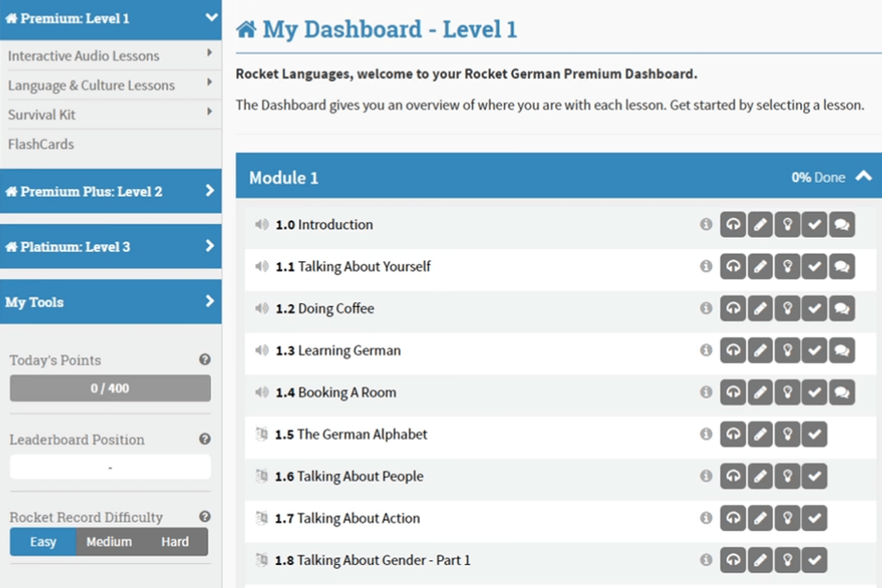This screenshot has height=588, width=882.
Task: Set Rocket Record Difficulty to Easy
Action: (43, 542)
